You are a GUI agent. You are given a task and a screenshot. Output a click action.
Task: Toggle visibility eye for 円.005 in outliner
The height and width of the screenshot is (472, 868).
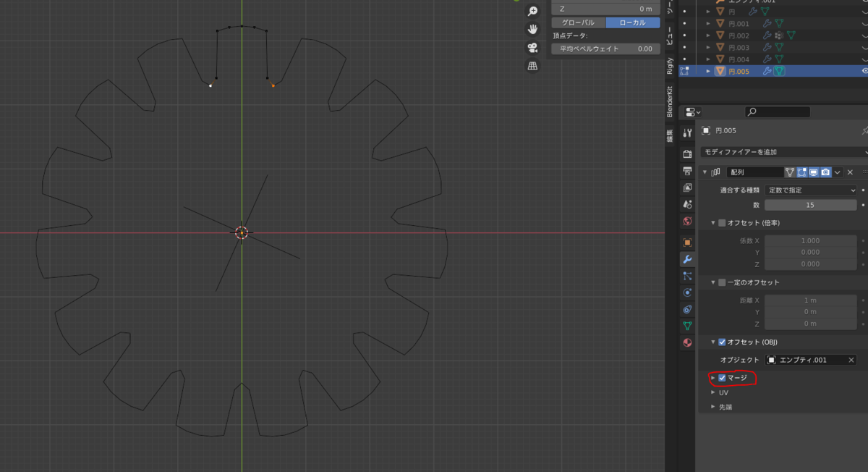[864, 71]
